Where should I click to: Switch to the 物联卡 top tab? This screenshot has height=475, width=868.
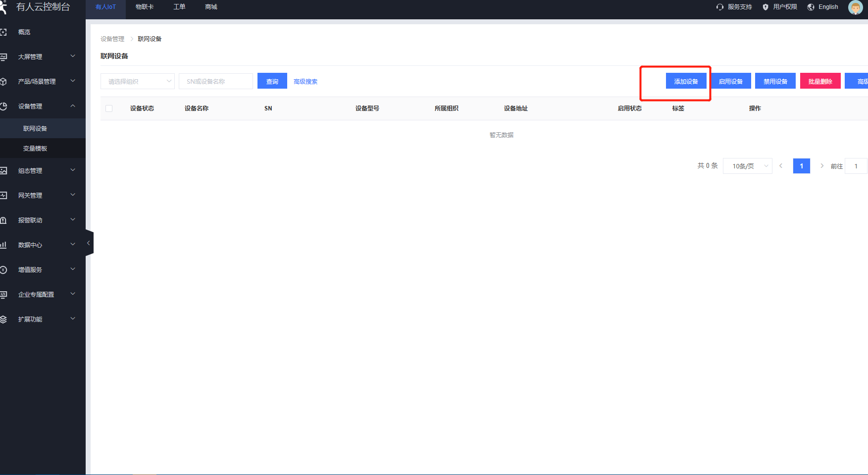click(x=145, y=7)
